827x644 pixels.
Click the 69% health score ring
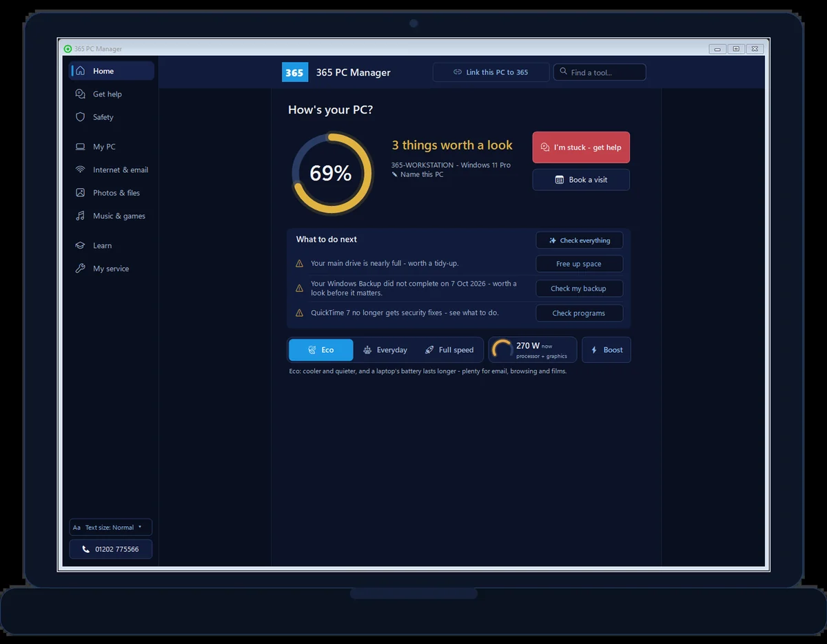coord(331,174)
